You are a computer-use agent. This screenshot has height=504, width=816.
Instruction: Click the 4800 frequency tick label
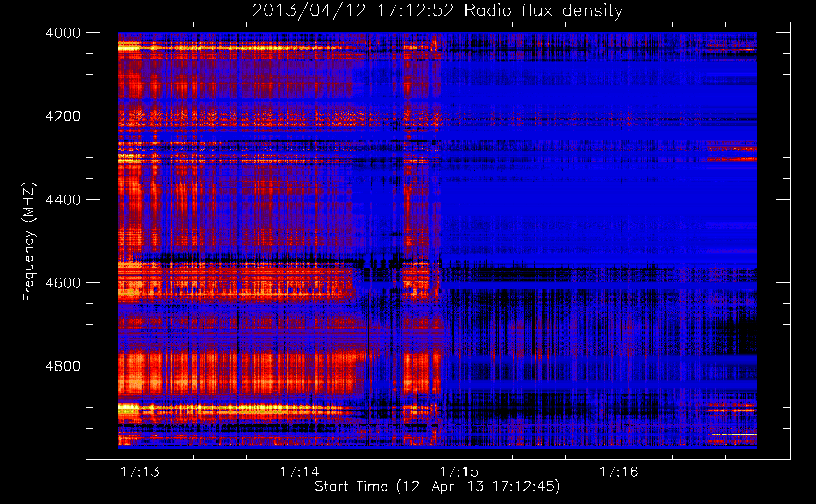point(63,366)
